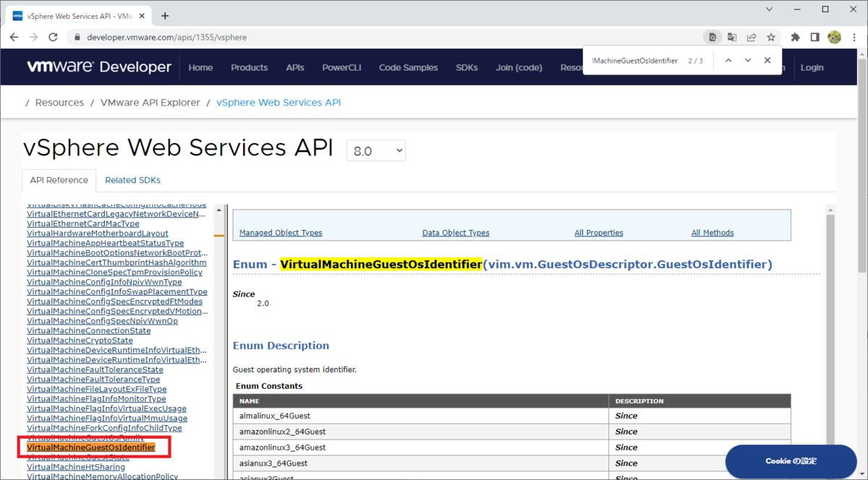Open a new browser tab
Screen dimensions: 868x480
tap(165, 15)
